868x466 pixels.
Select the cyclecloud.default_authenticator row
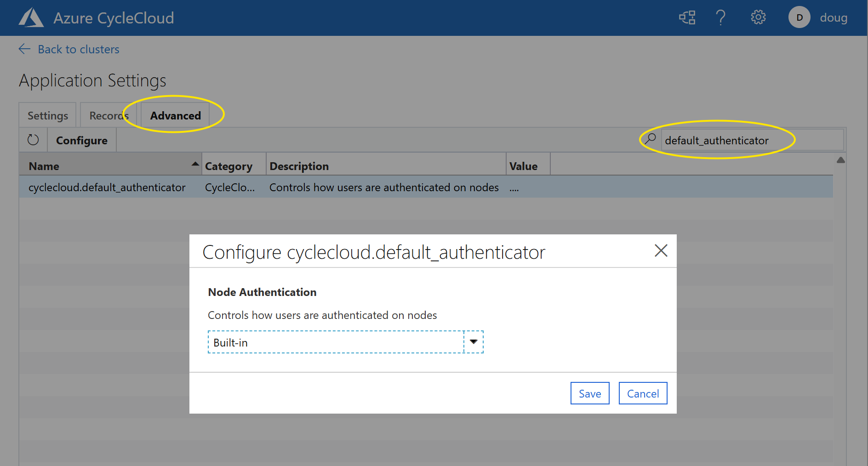tap(107, 187)
